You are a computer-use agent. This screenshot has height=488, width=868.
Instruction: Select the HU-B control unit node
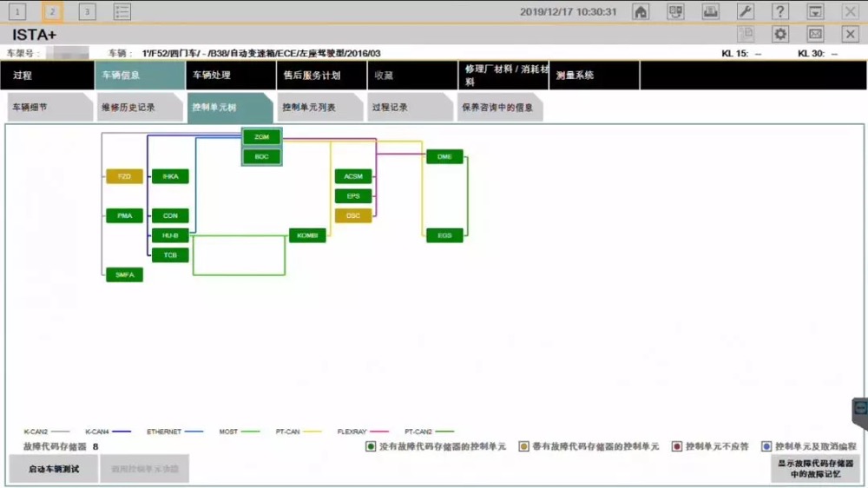click(170, 235)
